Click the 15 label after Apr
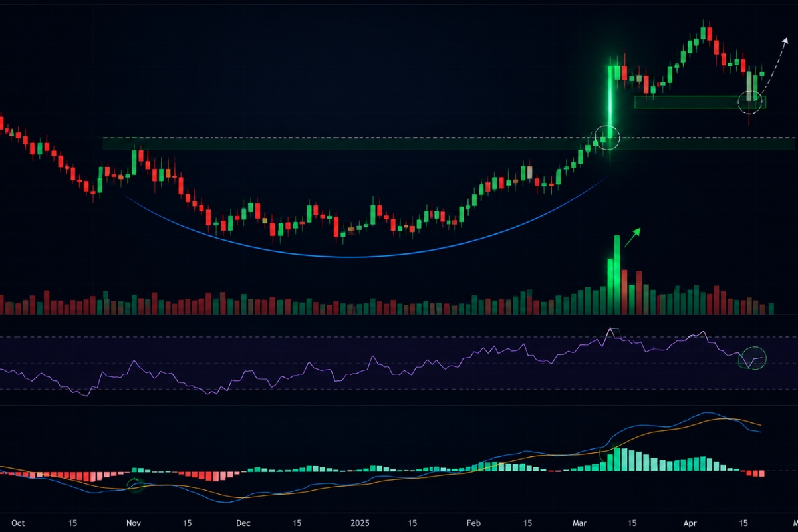 [x=744, y=523]
